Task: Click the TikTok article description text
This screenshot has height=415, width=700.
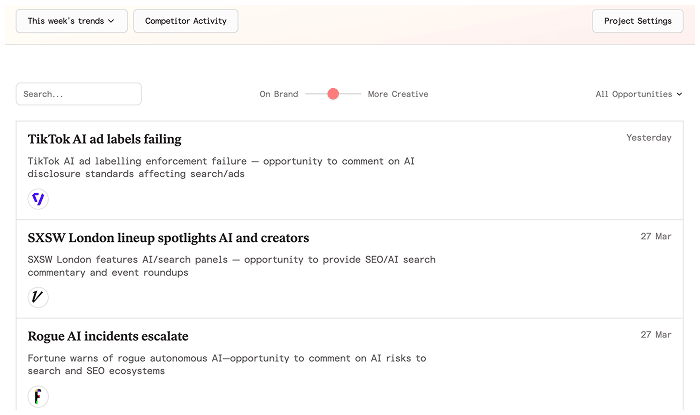Action: click(x=220, y=167)
